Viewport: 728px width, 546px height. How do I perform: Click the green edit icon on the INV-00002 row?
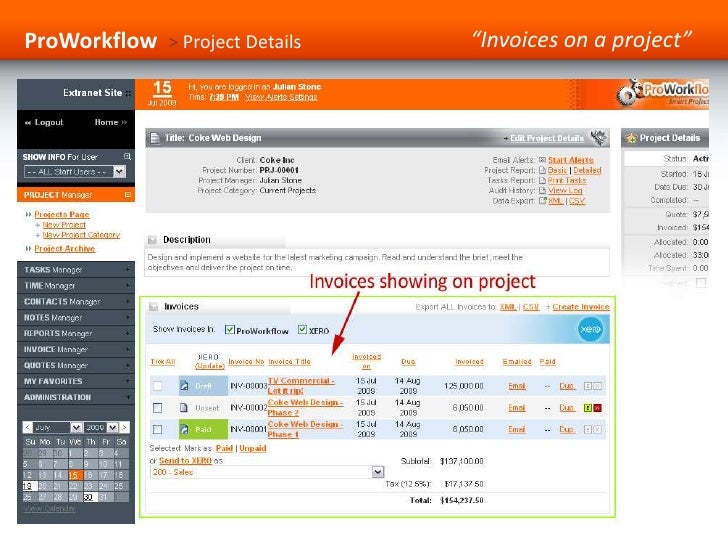(588, 408)
